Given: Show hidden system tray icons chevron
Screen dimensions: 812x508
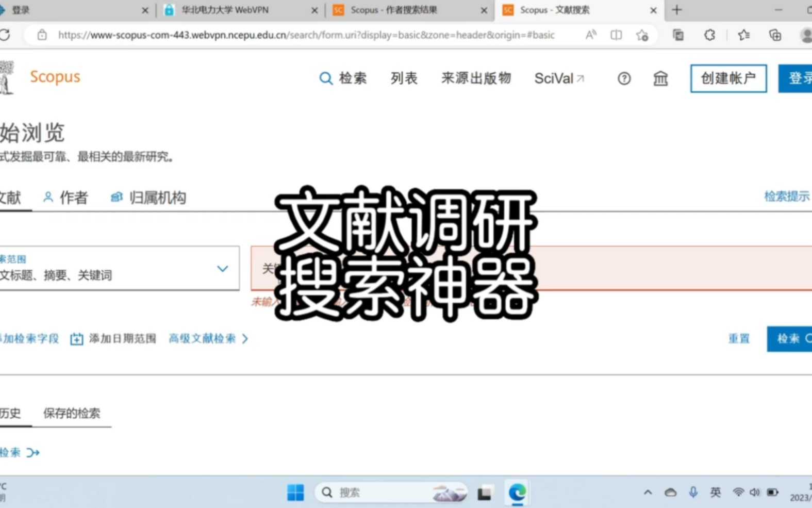Looking at the screenshot, I should click(648, 493).
